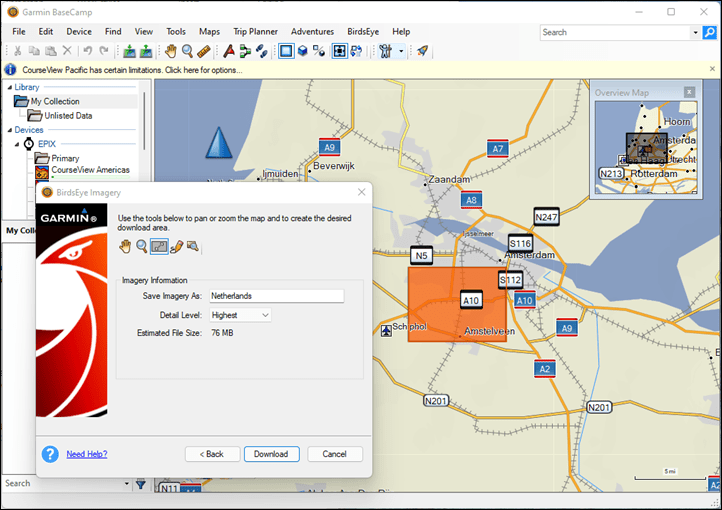Click the Cut scissors icon in toolbar
722x510 pixels.
click(17, 51)
